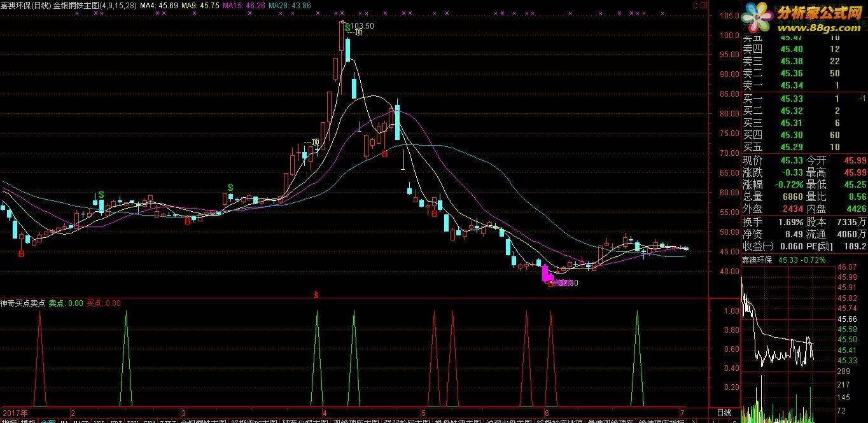
Task: Click the right arrow at indicator tabs end
Action: [x=692, y=420]
